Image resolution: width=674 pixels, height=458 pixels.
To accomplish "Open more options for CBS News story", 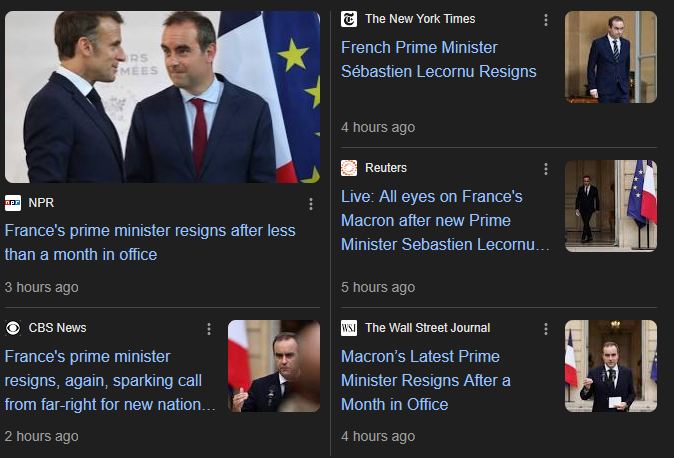I will click(x=209, y=329).
